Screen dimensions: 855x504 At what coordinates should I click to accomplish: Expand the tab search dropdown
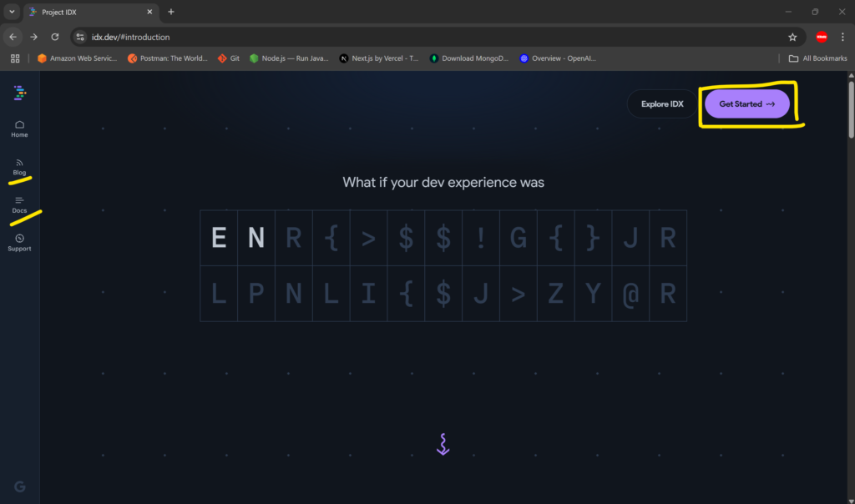pyautogui.click(x=12, y=12)
